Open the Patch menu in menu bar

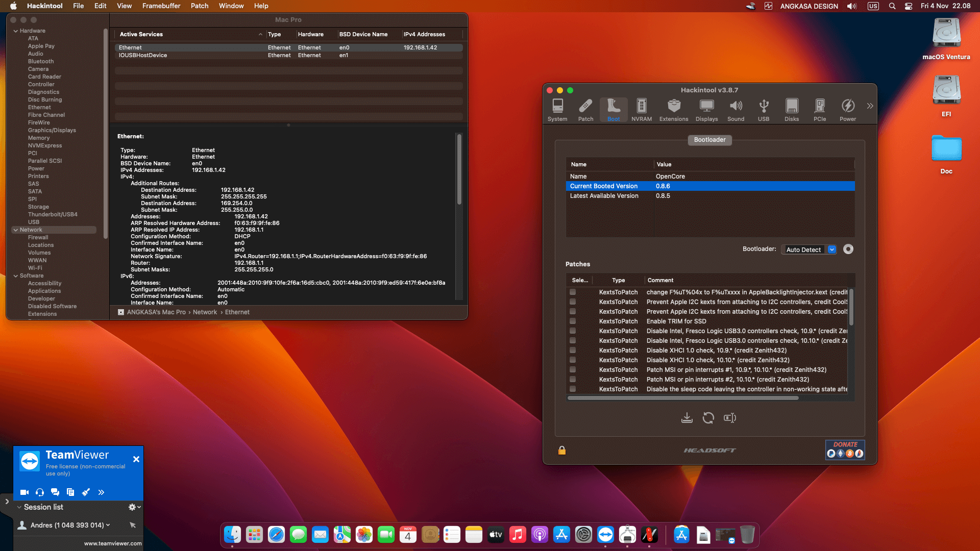[x=200, y=6]
